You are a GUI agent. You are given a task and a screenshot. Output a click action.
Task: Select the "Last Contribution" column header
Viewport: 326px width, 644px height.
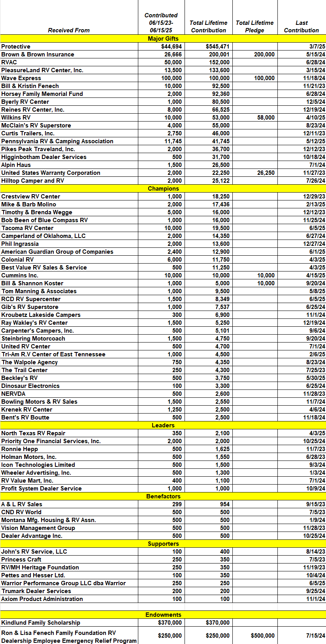(302, 26)
